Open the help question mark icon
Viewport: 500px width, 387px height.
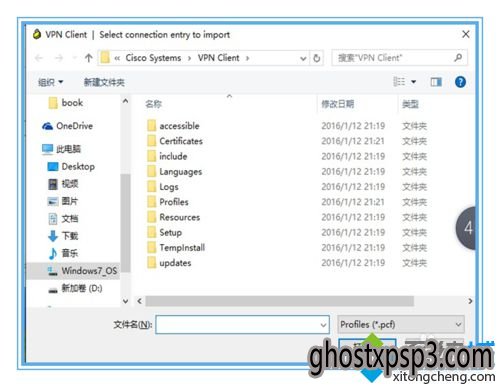(x=460, y=82)
